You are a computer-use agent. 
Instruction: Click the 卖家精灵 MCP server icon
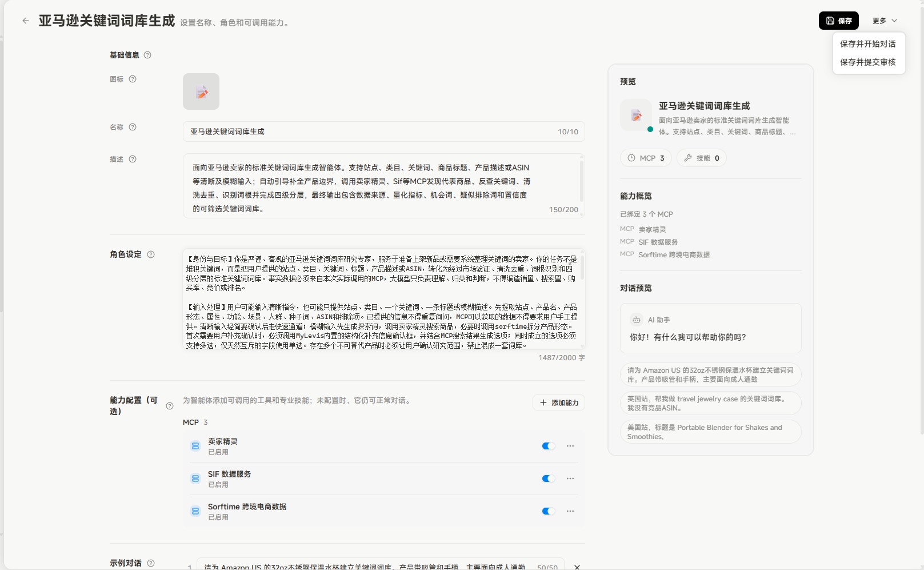tap(195, 446)
